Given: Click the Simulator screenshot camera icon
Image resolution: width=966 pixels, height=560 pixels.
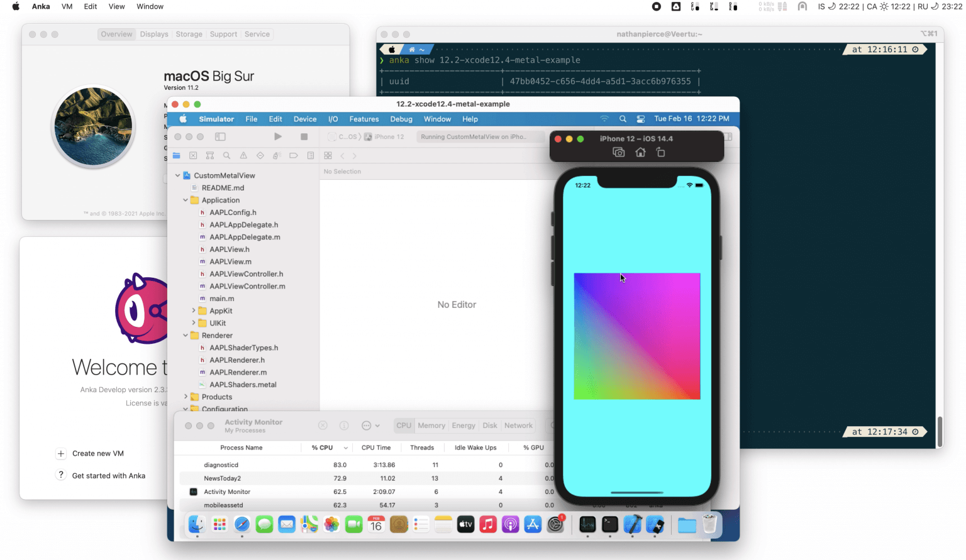Looking at the screenshot, I should click(x=619, y=153).
